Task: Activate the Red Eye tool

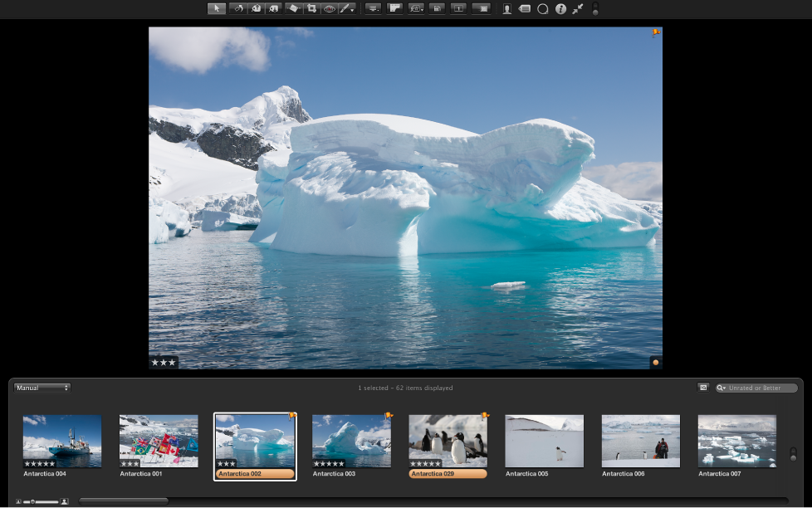Action: pyautogui.click(x=330, y=8)
